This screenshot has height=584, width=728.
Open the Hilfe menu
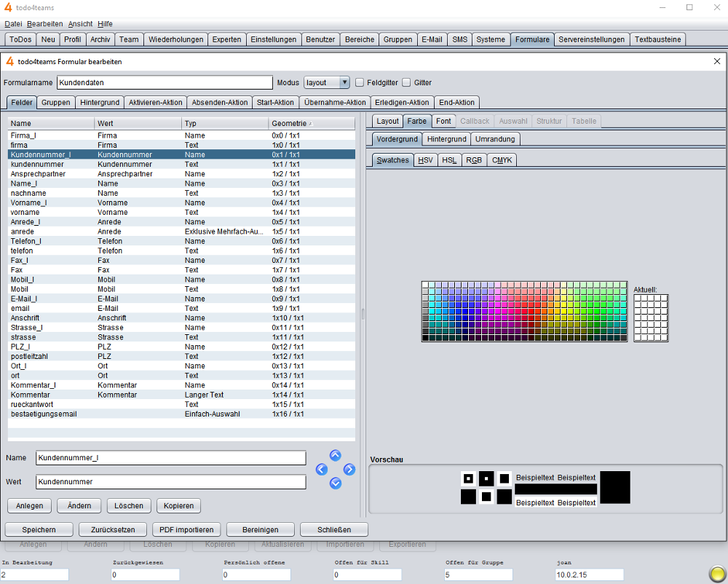click(x=105, y=24)
